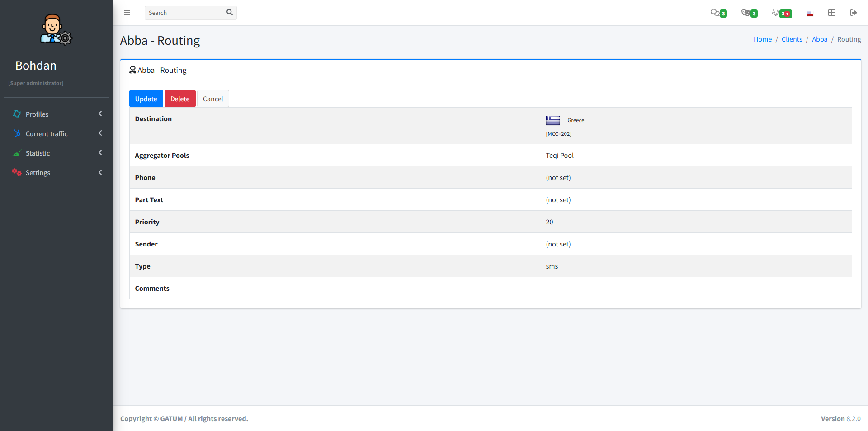Expand the Profiles menu chevron
868x431 pixels.
point(100,114)
